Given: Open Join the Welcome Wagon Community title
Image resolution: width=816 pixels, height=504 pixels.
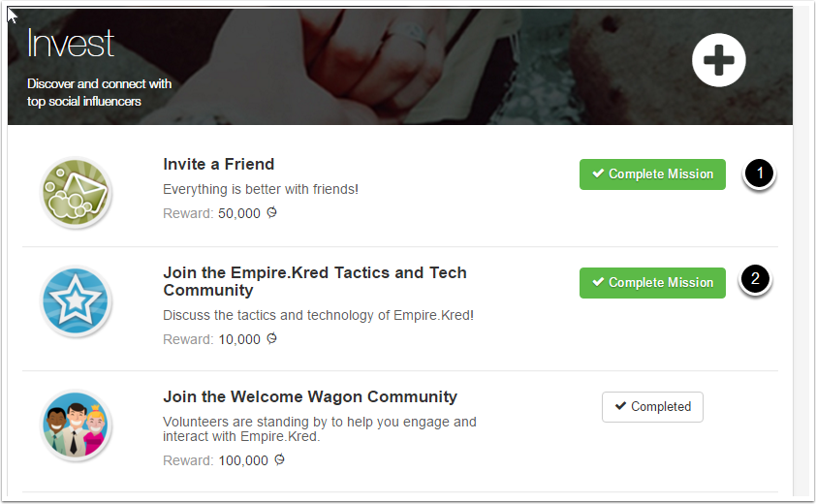Looking at the screenshot, I should point(310,396).
